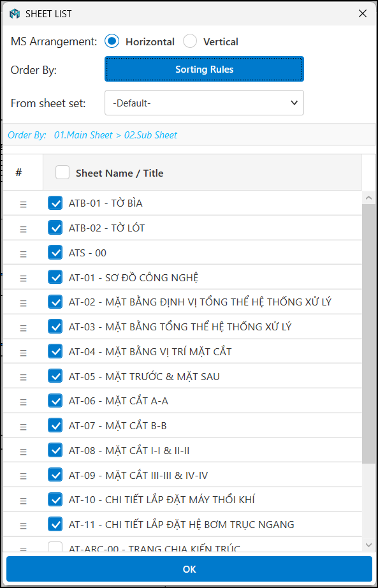
Task: Click the drag handle of row AT-05
Action: pyautogui.click(x=23, y=378)
